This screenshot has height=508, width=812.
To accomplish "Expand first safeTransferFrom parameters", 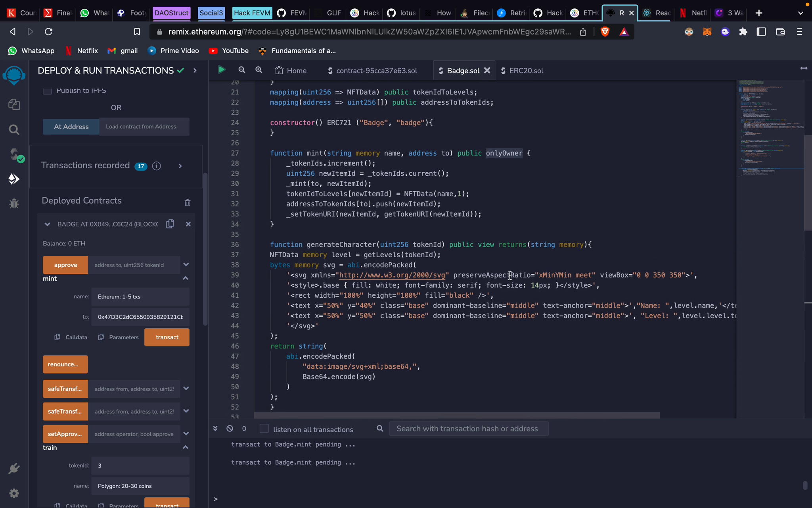I will [x=186, y=389].
